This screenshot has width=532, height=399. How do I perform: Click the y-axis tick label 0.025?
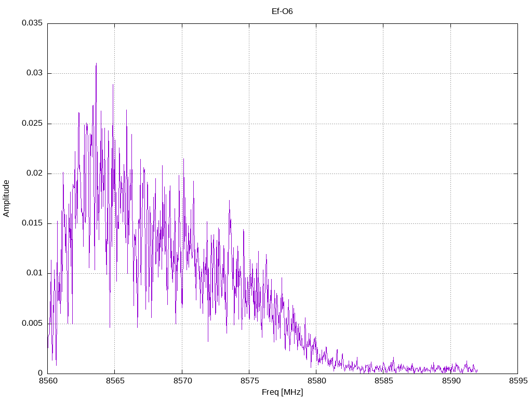click(32, 123)
